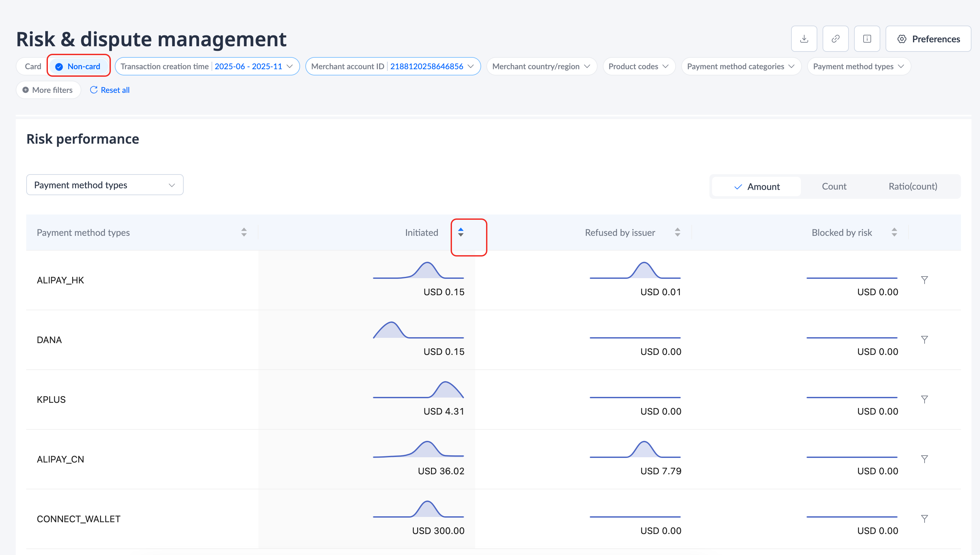Expand the Merchant country/region dropdown
The height and width of the screenshot is (555, 980).
pos(541,66)
